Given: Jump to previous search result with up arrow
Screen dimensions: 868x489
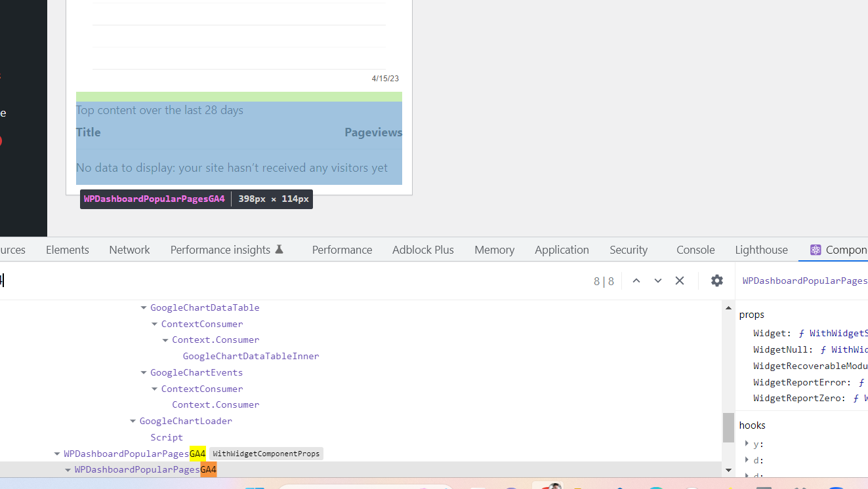Looking at the screenshot, I should point(636,281).
